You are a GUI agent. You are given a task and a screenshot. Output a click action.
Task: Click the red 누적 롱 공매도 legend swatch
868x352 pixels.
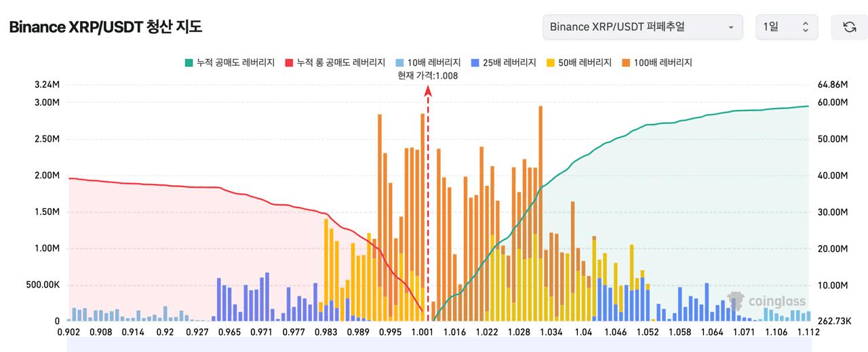[290, 62]
